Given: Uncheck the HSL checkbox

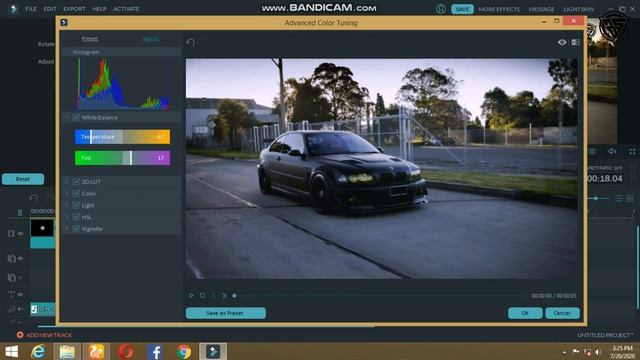Looking at the screenshot, I should pos(76,217).
